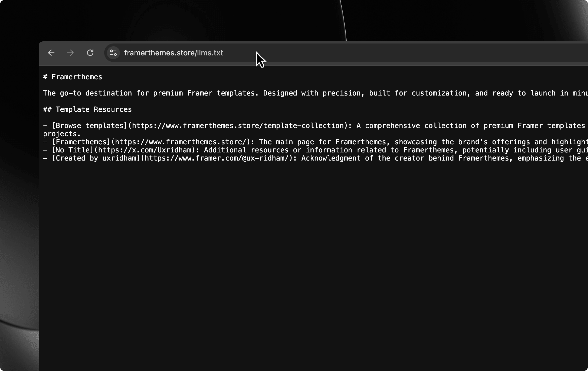The height and width of the screenshot is (371, 588).
Task: Click the wrapped word 'projects.'
Action: tap(62, 134)
